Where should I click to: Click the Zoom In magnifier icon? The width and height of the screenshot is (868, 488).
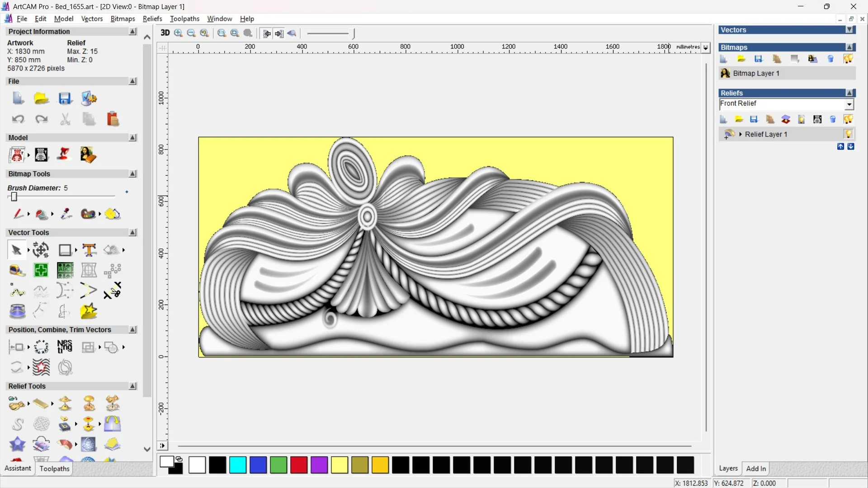click(x=178, y=33)
